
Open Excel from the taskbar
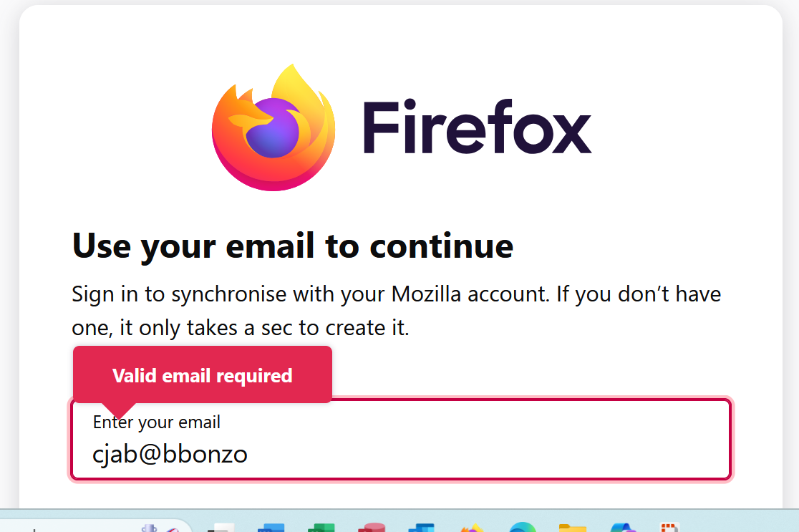pyautogui.click(x=321, y=528)
